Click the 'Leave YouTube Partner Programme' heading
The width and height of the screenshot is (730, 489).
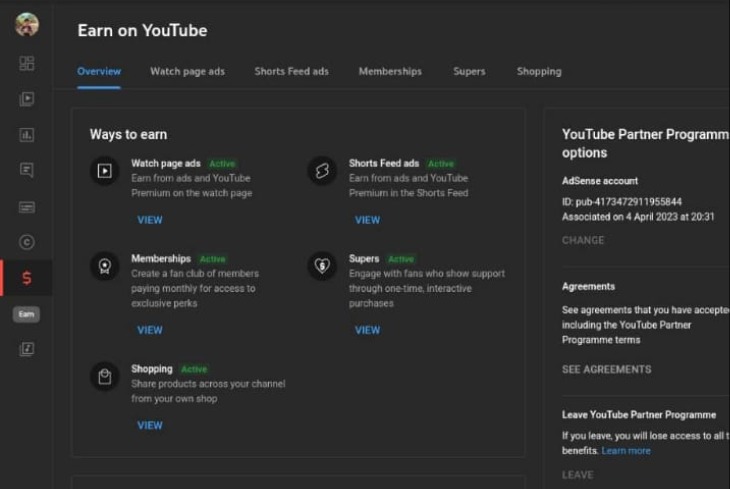tap(639, 414)
